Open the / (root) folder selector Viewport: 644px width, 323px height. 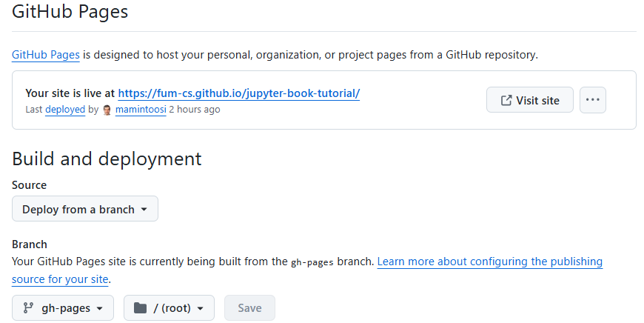tap(169, 308)
